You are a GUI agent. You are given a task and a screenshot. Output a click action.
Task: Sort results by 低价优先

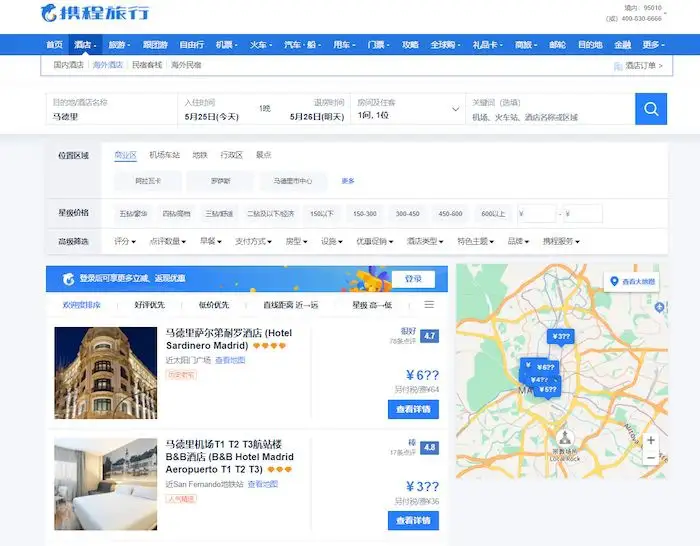(x=214, y=305)
